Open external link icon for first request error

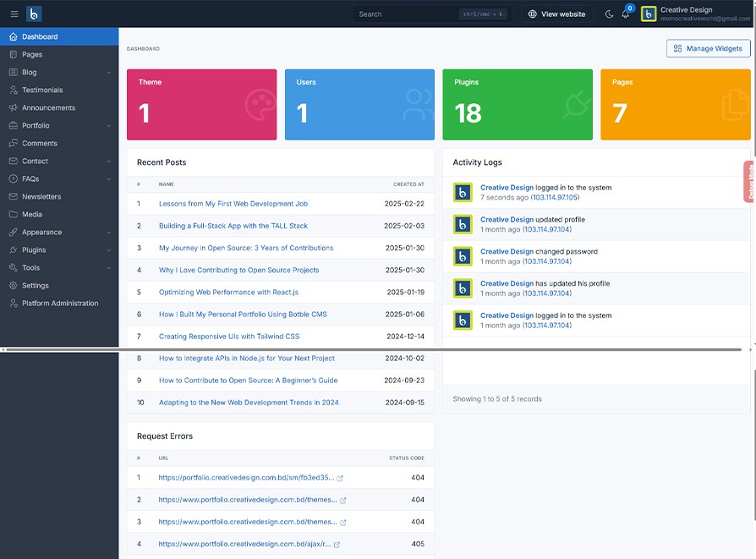[x=340, y=479]
